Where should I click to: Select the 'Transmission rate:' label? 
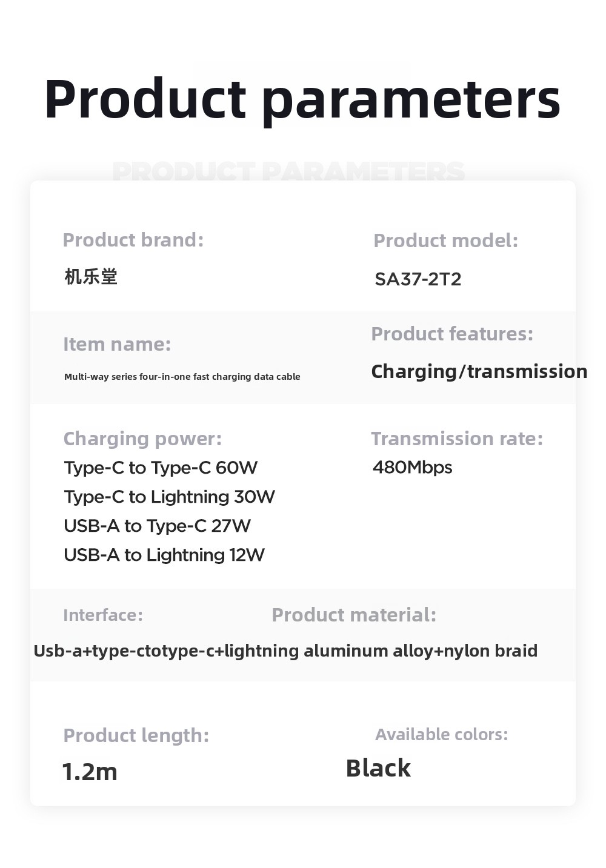457,439
